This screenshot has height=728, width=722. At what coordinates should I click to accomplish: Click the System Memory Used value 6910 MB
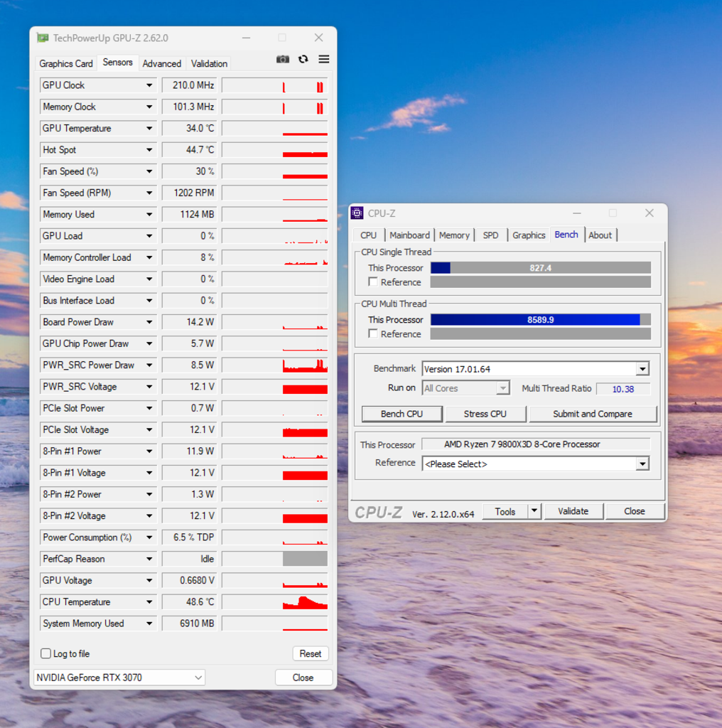189,623
